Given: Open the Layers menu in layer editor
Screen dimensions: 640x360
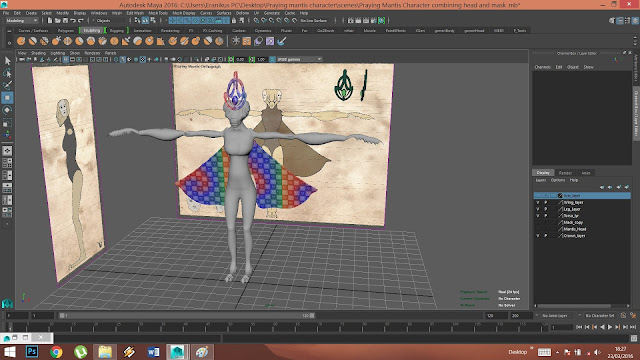Looking at the screenshot, I should [540, 180].
